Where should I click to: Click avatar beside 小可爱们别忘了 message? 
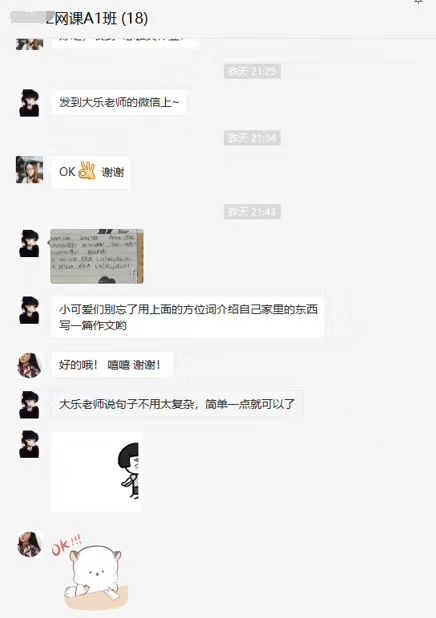[30, 311]
